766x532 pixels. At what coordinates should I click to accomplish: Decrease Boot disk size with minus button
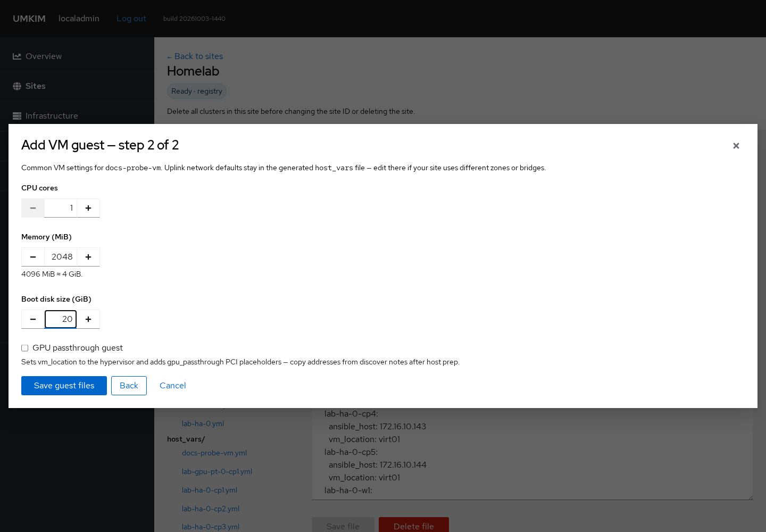(33, 319)
